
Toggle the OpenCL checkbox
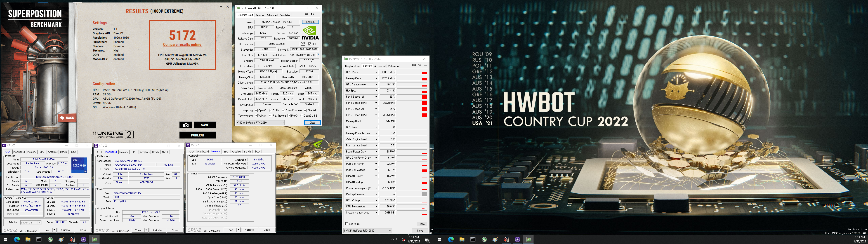click(x=256, y=110)
